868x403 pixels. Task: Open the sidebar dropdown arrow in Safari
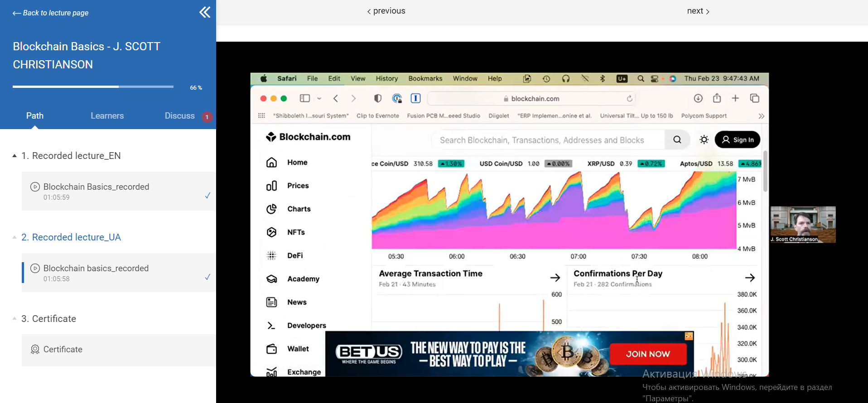319,98
